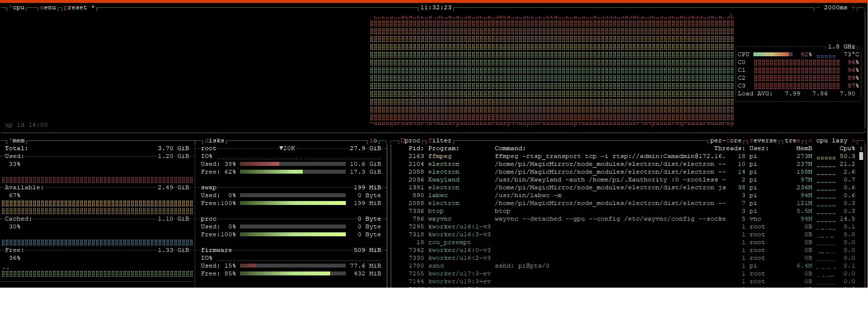Switch to previous sort column with left arrow

810,141
